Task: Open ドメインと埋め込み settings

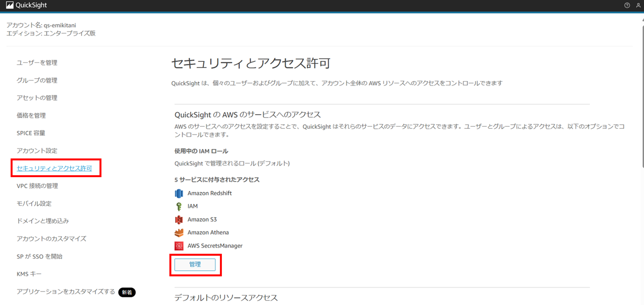Action: (43, 221)
